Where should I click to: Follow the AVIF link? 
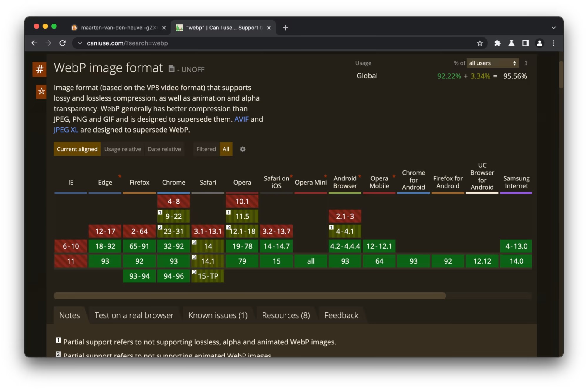coord(241,119)
